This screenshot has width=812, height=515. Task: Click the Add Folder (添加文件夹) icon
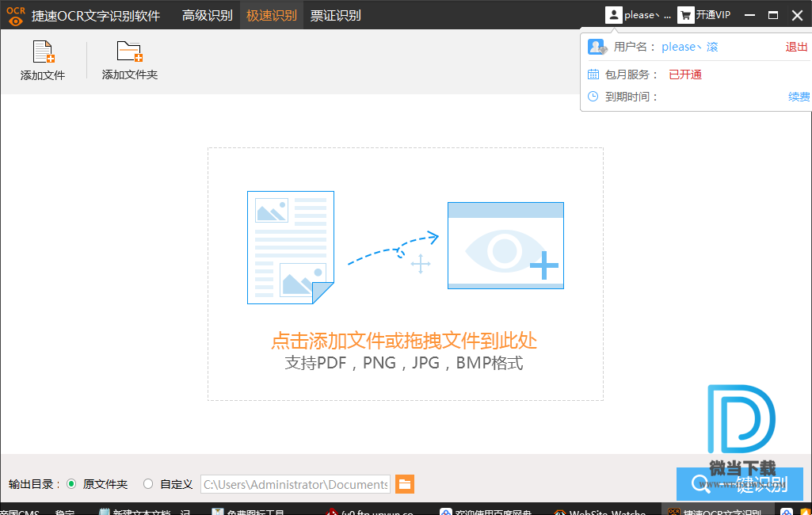[129, 51]
